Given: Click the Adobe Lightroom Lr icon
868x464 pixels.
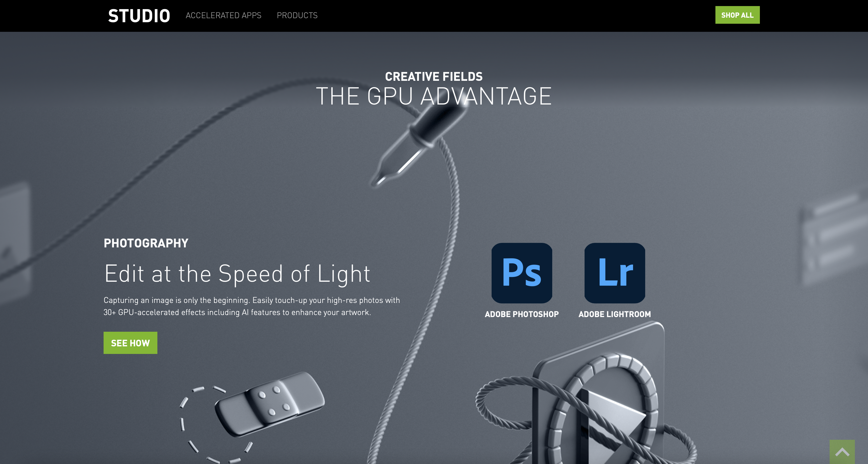Looking at the screenshot, I should point(615,273).
